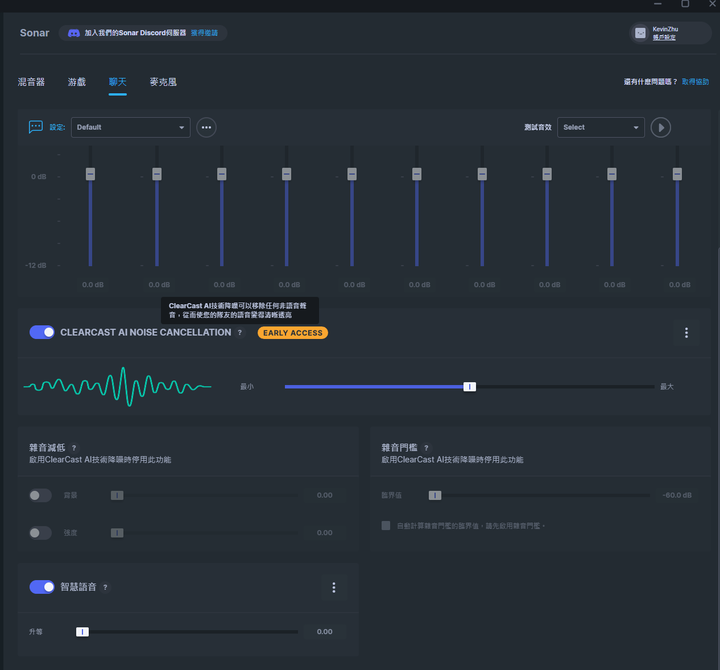Viewport: 720px width, 670px height.
Task: Open the test sound Select dropdown
Action: tap(601, 127)
